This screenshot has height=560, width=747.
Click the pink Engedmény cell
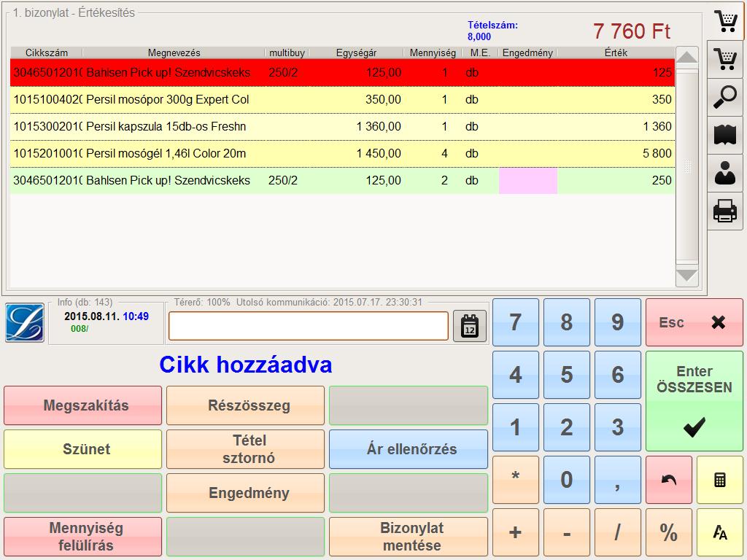(x=528, y=181)
